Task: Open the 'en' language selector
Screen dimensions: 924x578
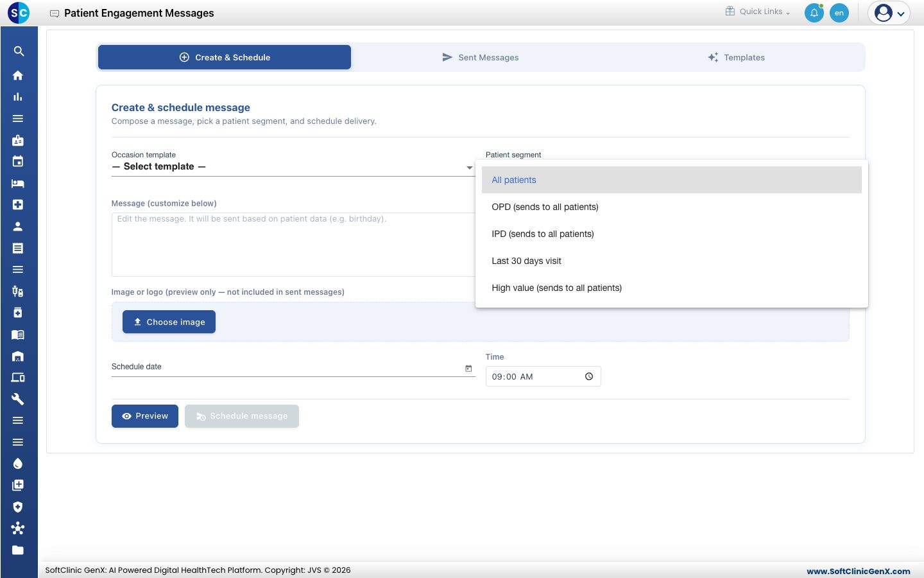Action: [839, 13]
